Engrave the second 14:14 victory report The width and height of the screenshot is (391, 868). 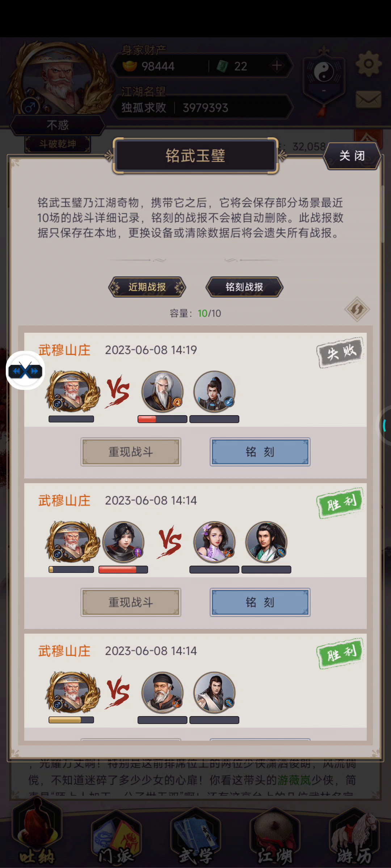(x=260, y=602)
